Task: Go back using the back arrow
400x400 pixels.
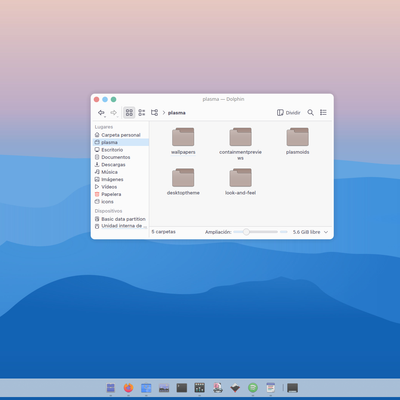Action: click(x=101, y=113)
